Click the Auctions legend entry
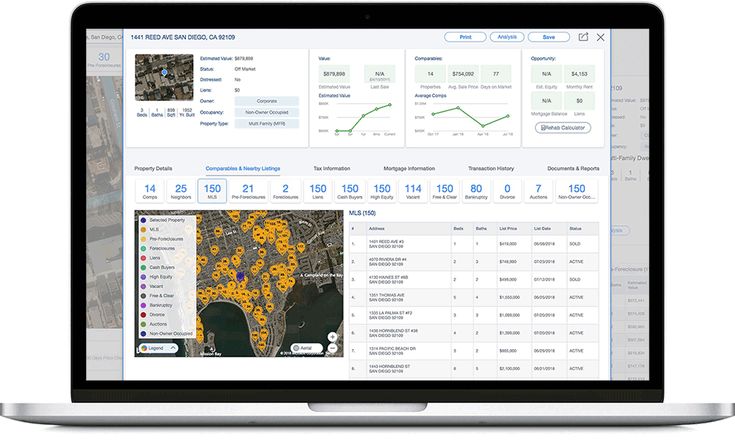Viewport: 735px width, 443px height. pos(154,324)
